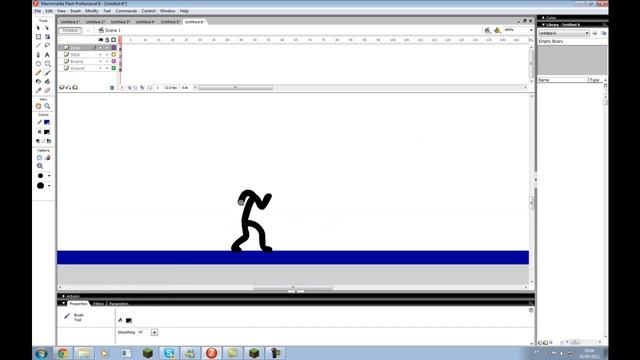Select the Paint Bucket tool
The image size is (640, 360).
[x=47, y=82]
